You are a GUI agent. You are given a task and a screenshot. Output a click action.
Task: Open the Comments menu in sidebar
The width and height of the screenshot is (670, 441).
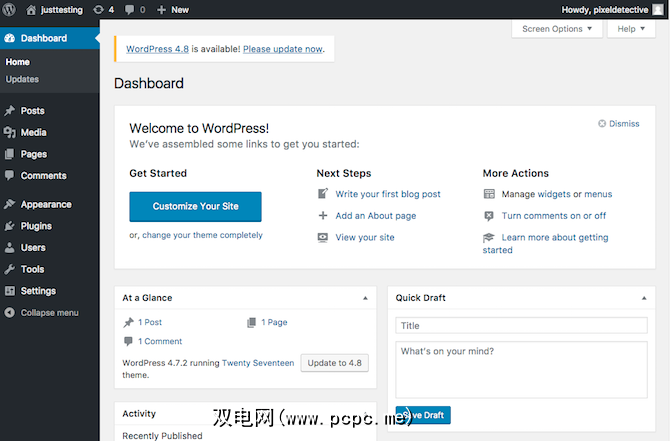click(x=44, y=176)
